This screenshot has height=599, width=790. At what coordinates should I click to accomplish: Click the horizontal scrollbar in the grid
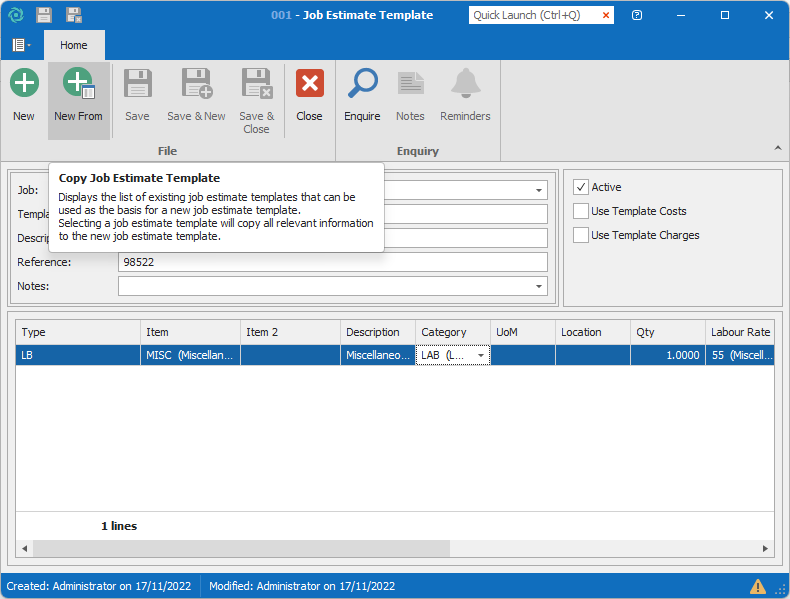pos(240,549)
